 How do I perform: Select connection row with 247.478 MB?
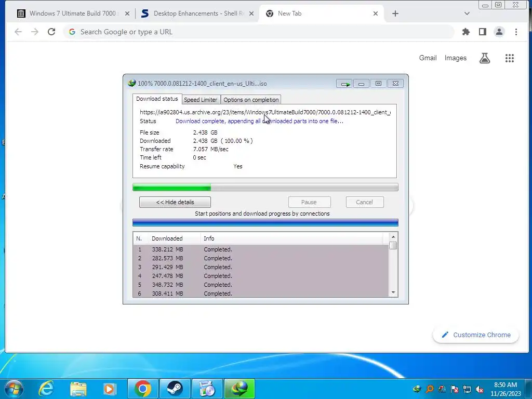pos(261,276)
